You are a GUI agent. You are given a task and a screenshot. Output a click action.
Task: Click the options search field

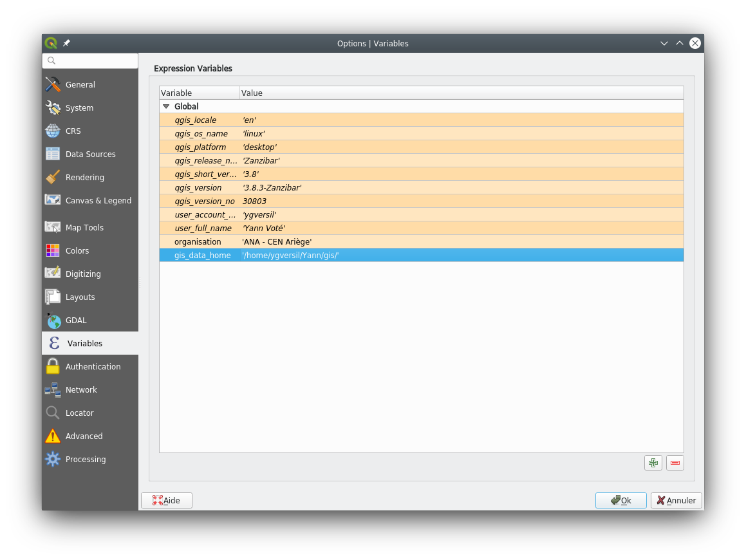[90, 61]
